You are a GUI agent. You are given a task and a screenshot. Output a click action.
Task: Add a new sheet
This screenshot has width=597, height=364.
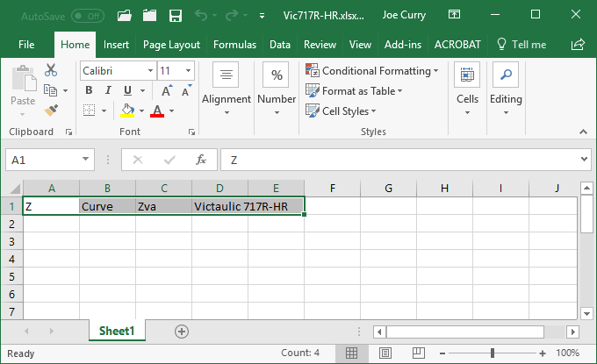pyautogui.click(x=182, y=332)
